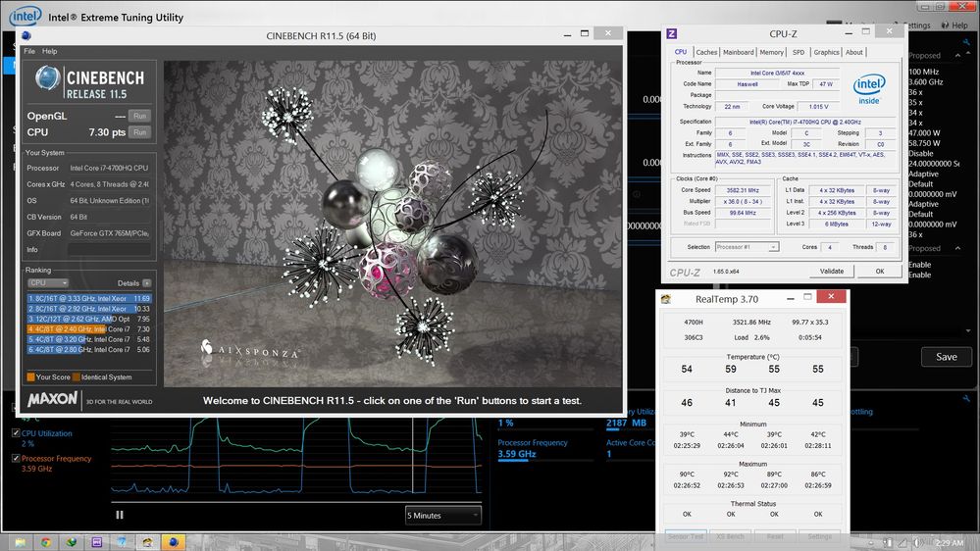980x551 pixels.
Task: Maximize the CINEBENCH window
Action: (x=585, y=33)
